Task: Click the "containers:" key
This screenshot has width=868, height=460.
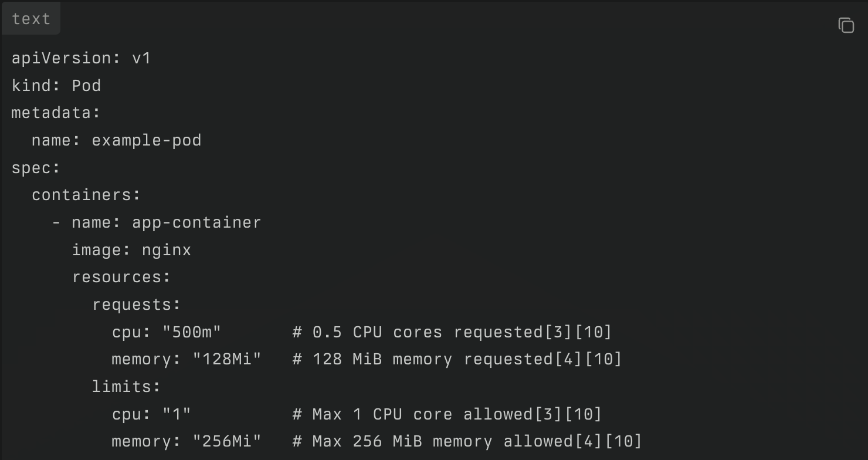Action: pos(86,195)
